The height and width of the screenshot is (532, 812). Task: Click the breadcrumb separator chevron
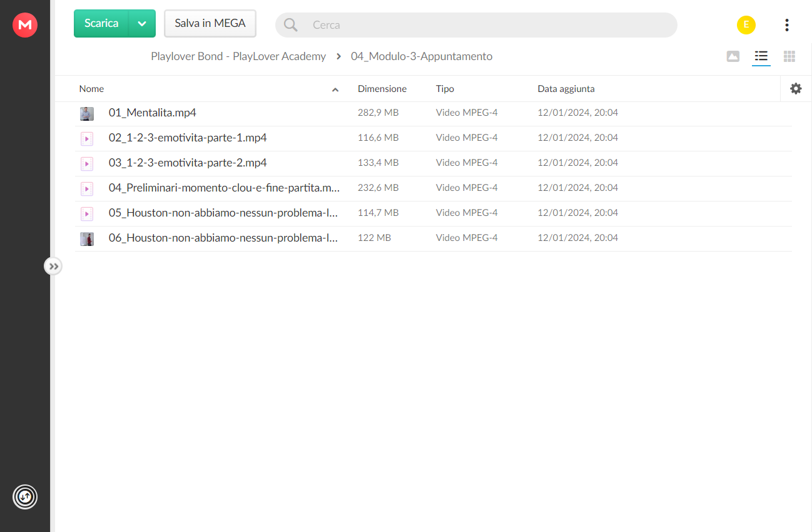coord(338,56)
